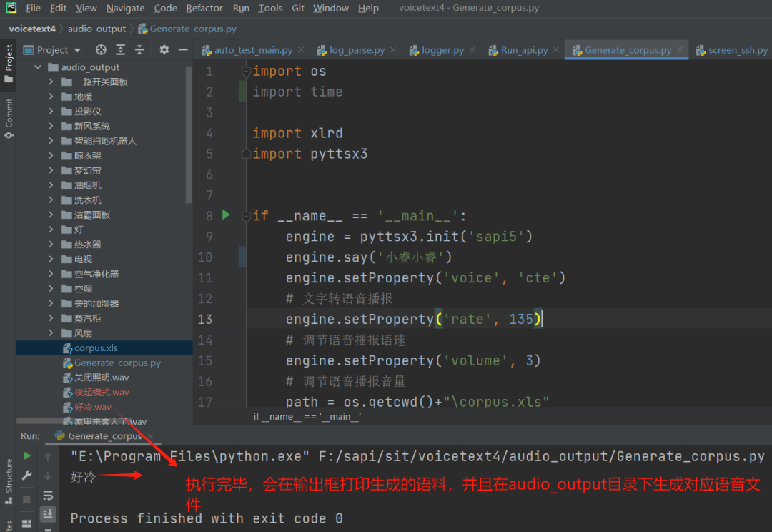Expand the 风扇 folder
Viewport: 772px width, 532px height.
51,333
